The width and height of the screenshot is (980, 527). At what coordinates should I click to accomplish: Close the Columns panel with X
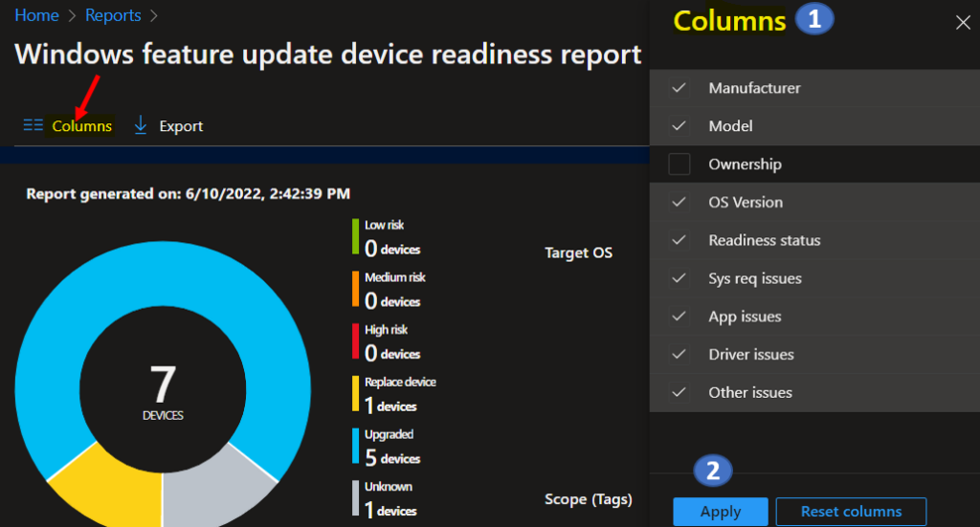tap(963, 23)
